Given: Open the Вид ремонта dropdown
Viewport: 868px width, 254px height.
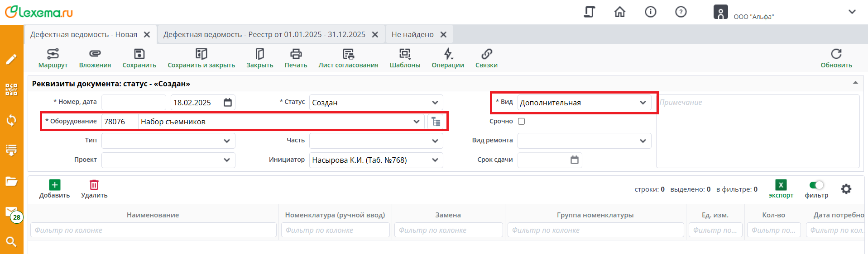Looking at the screenshot, I should point(643,141).
